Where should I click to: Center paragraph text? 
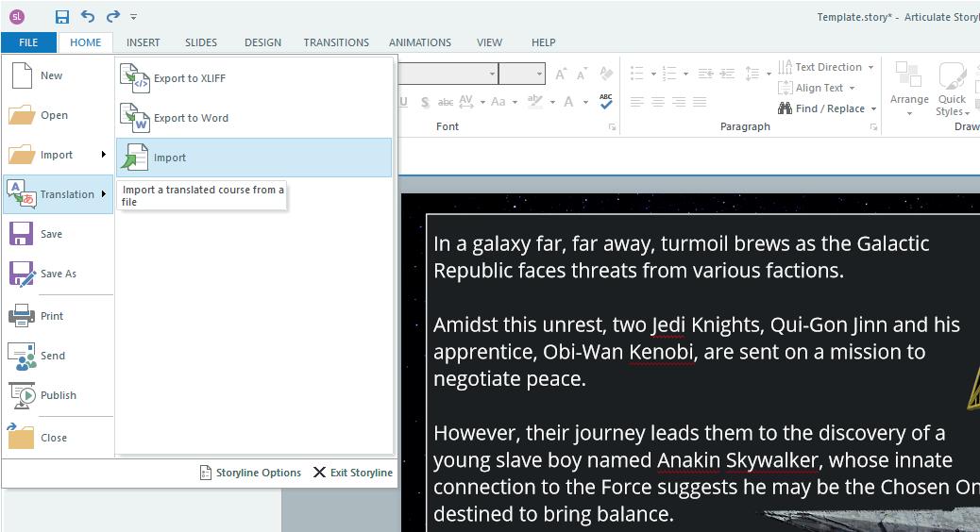pos(658,102)
